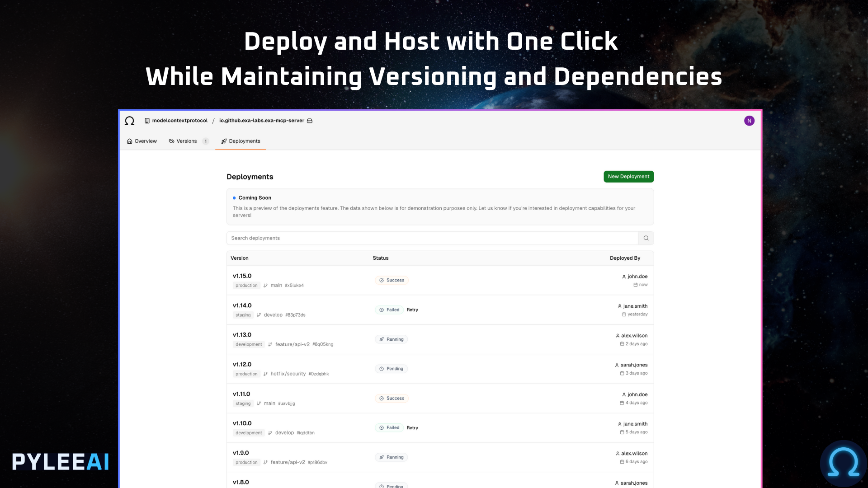Viewport: 868px width, 488px height.
Task: Click calendar icon next to '3 days ago'
Action: click(x=622, y=373)
